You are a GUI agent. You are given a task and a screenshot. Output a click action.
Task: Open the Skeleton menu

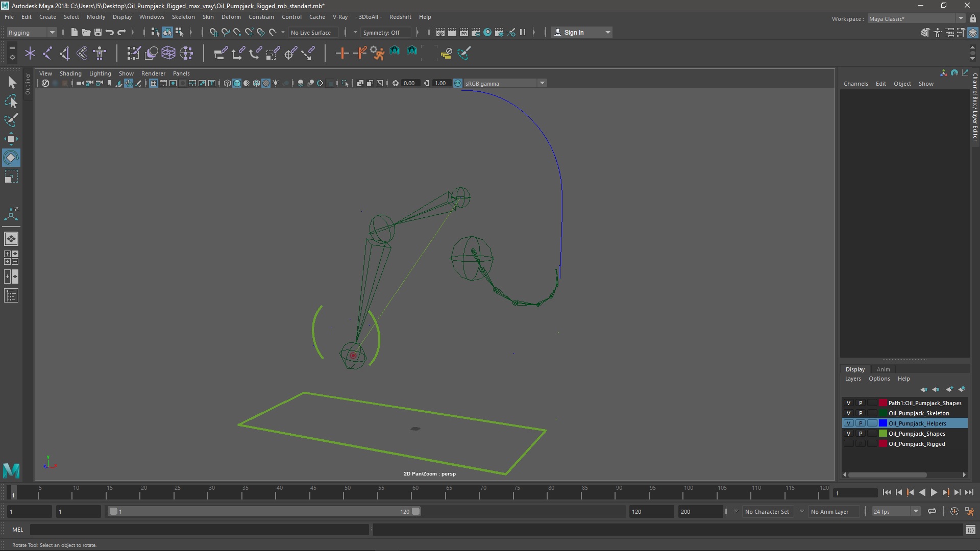[x=183, y=17]
